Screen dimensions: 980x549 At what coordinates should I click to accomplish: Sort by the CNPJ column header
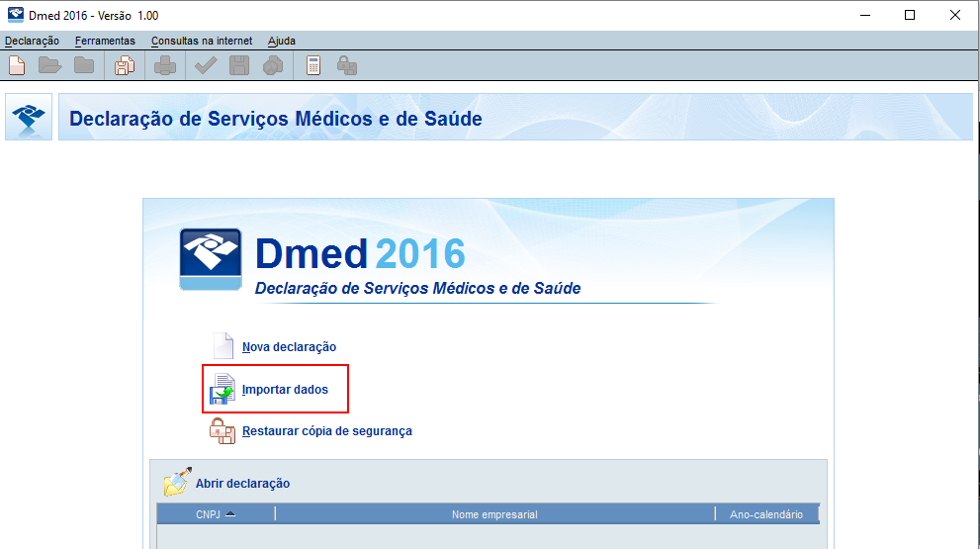point(216,514)
